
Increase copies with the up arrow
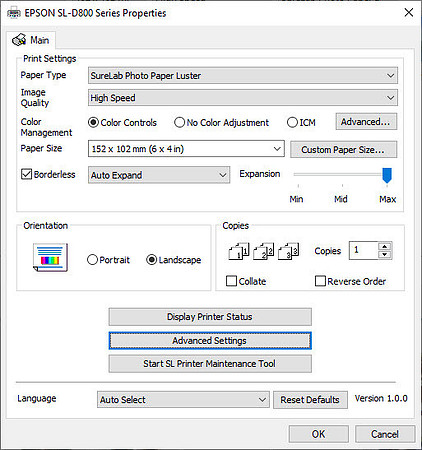point(385,246)
